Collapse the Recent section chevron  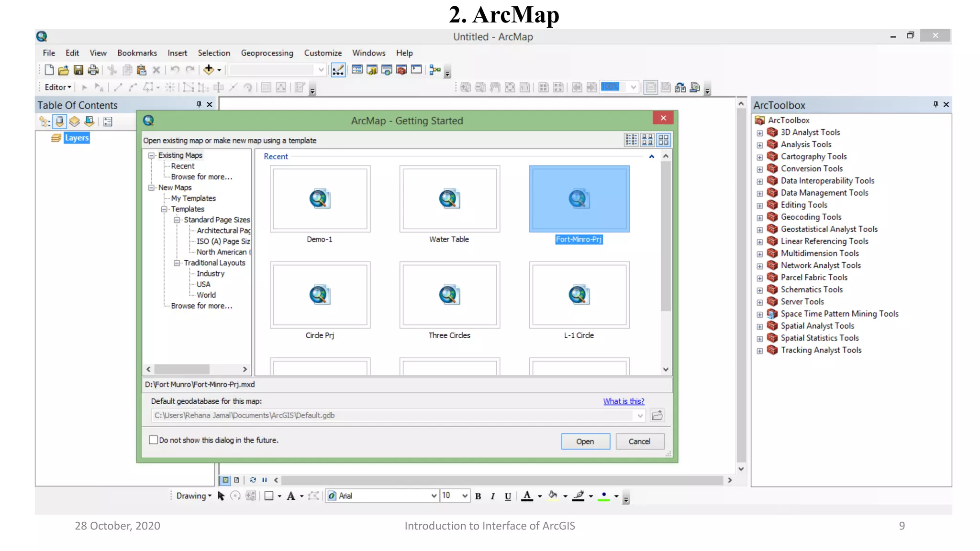click(x=651, y=156)
